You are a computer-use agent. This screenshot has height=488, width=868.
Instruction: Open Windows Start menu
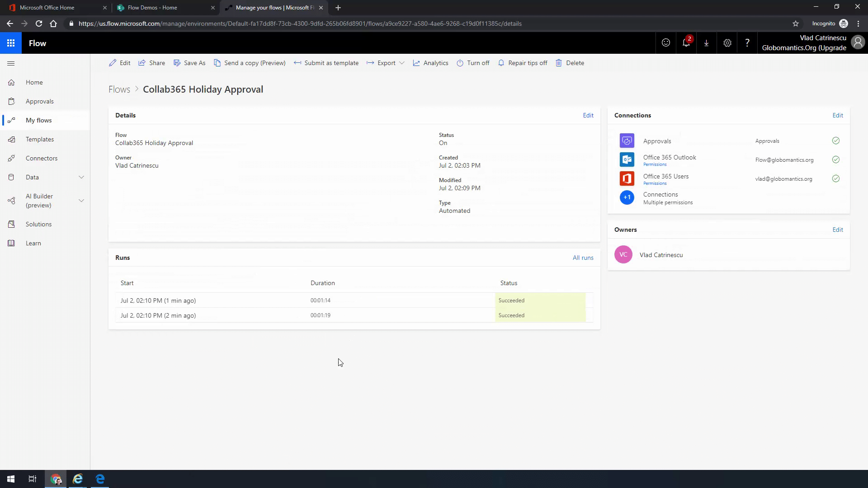pos(11,479)
